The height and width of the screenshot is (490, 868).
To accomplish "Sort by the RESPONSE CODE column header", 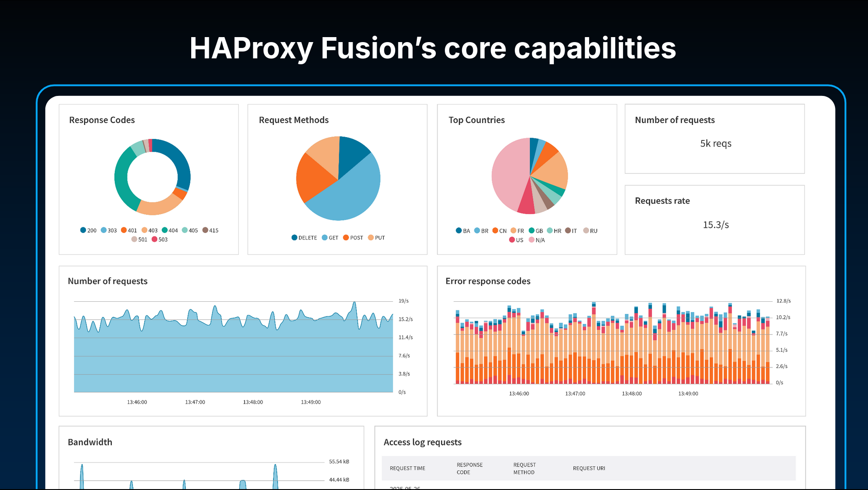I will tap(469, 468).
